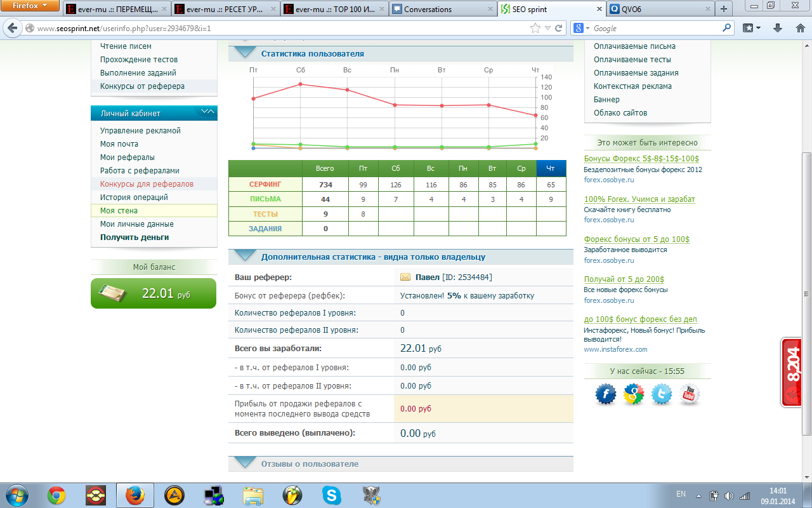Open the 100% Forex. Учимся и зарабат ad
This screenshot has width=812, height=508.
(x=639, y=199)
